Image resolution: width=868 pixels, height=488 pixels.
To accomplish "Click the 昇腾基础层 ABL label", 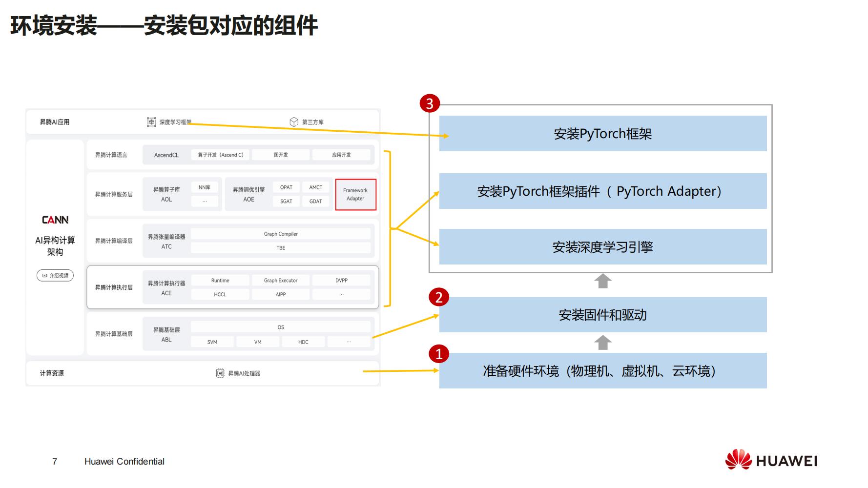I will click(x=166, y=334).
